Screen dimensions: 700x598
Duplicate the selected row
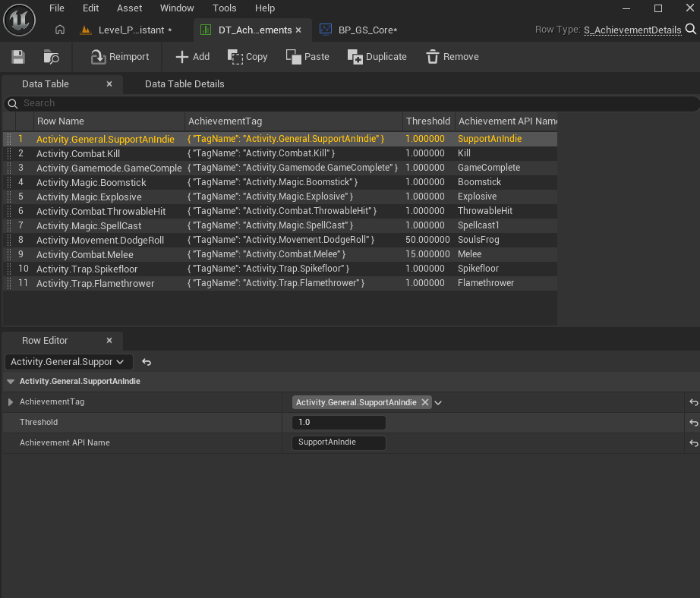click(x=377, y=57)
